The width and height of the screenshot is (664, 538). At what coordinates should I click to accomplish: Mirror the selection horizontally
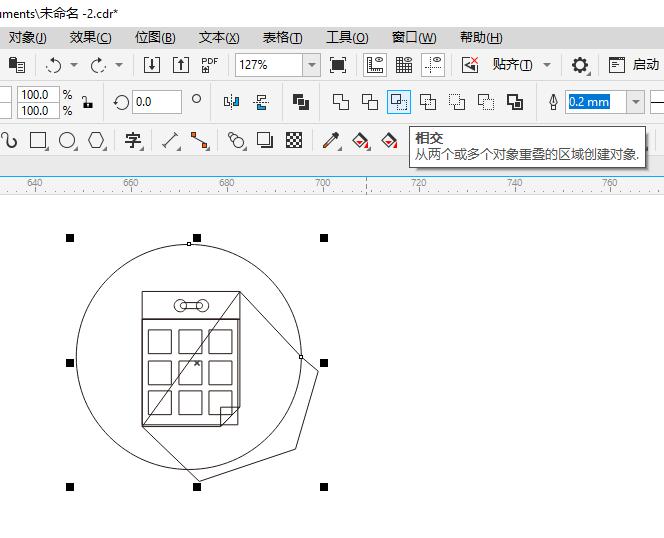(x=232, y=102)
